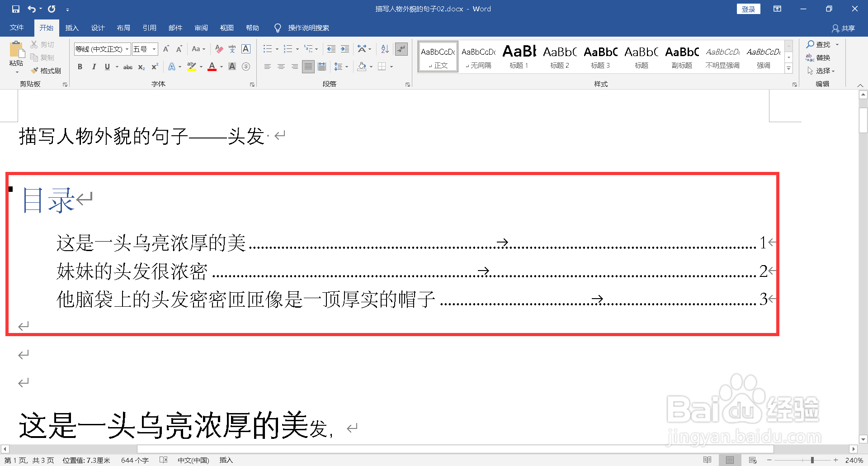
Task: Open borders options dropdown
Action: (x=392, y=67)
